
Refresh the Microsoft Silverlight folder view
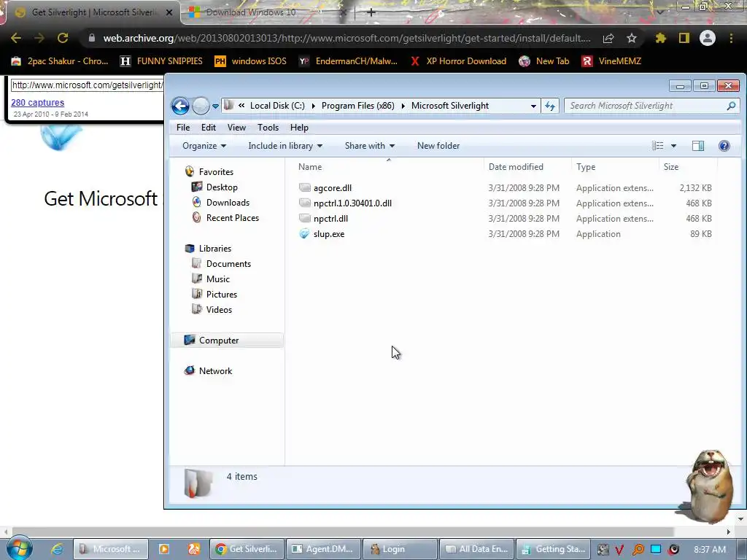pyautogui.click(x=550, y=106)
